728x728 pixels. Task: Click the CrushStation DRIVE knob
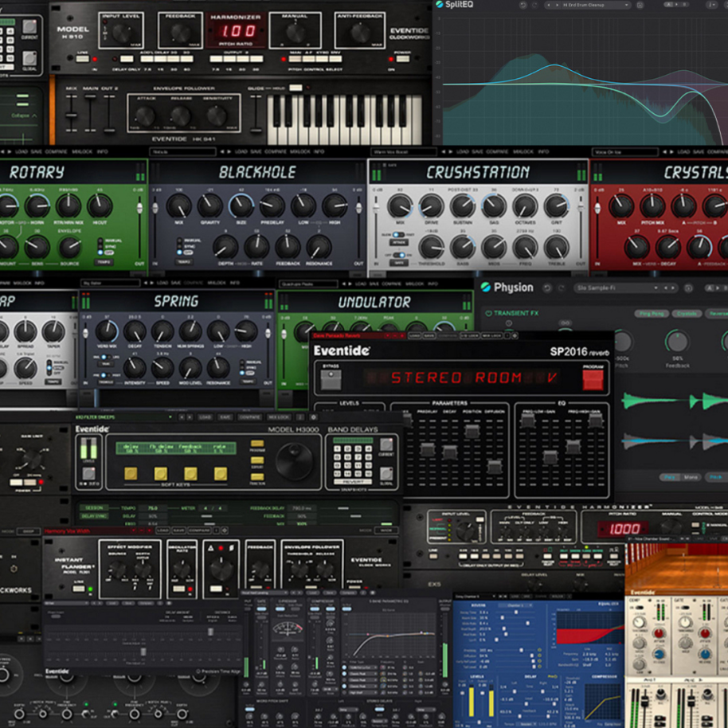click(431, 206)
